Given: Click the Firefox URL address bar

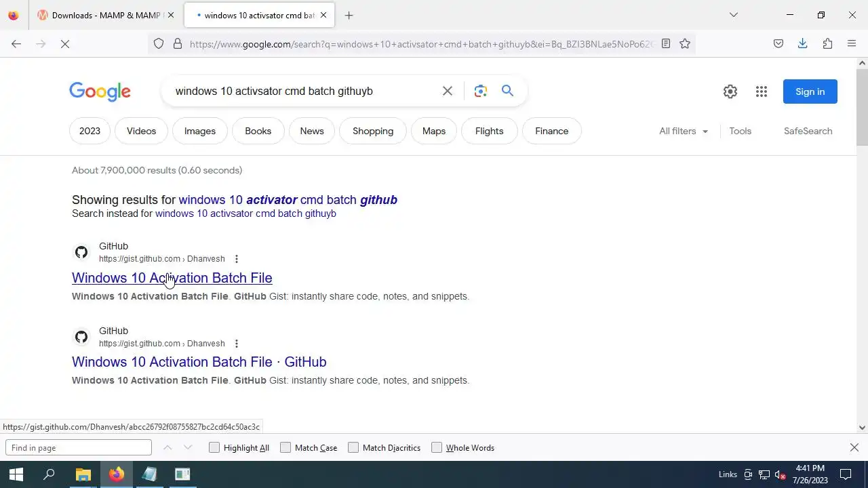Looking at the screenshot, I should point(420,44).
